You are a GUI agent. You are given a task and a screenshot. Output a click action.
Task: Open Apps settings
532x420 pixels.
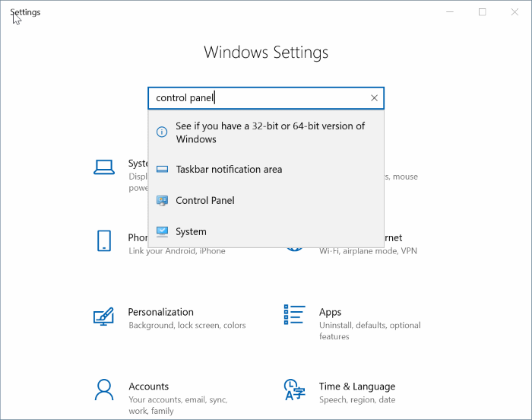pyautogui.click(x=330, y=312)
